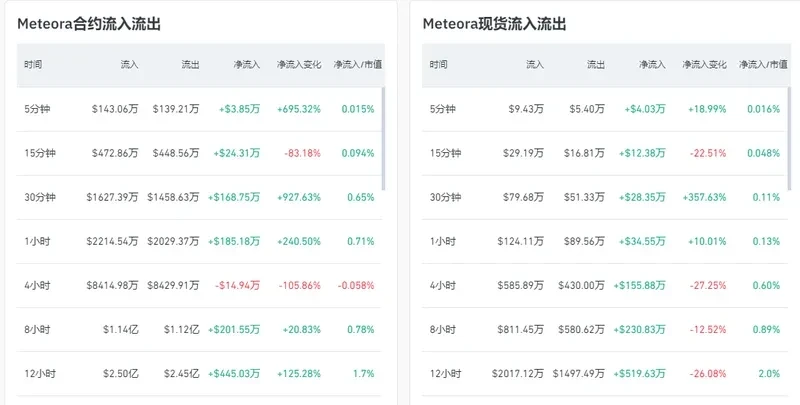The height and width of the screenshot is (405, 800).
Task: Click the +357.63% change value
Action: coord(705,197)
